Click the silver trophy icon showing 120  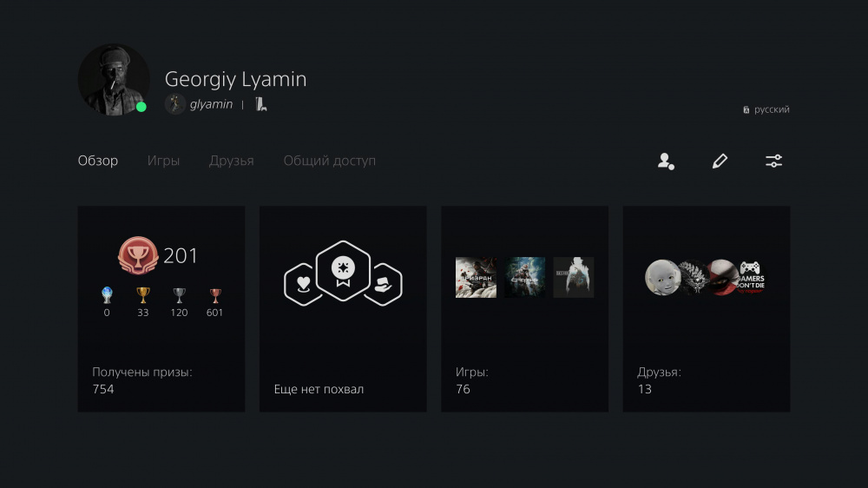[179, 295]
